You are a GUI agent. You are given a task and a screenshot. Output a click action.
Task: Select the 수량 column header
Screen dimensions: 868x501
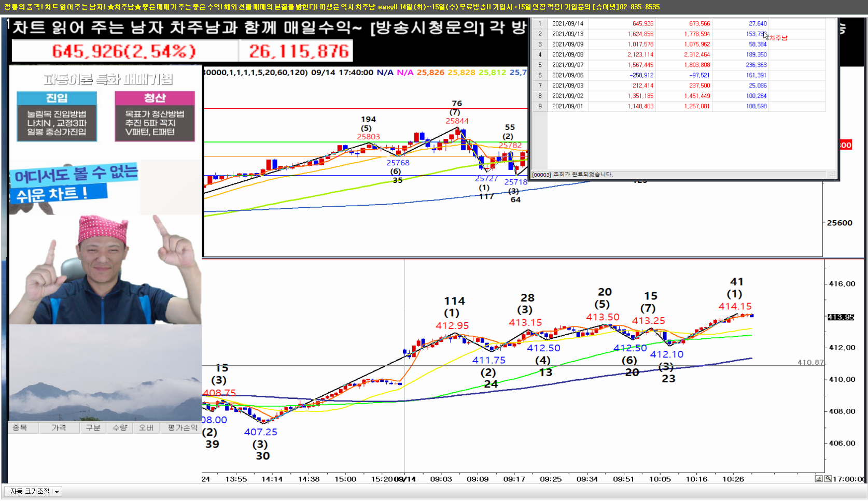(x=120, y=428)
